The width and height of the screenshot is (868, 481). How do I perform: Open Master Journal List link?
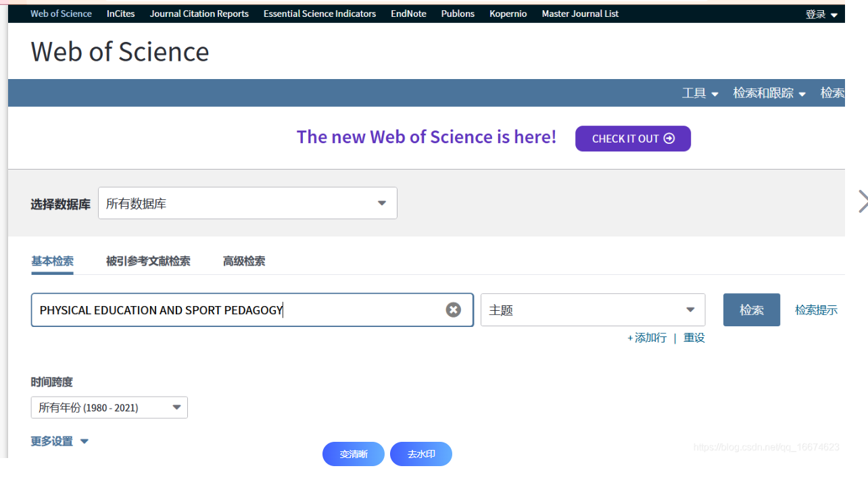(580, 14)
